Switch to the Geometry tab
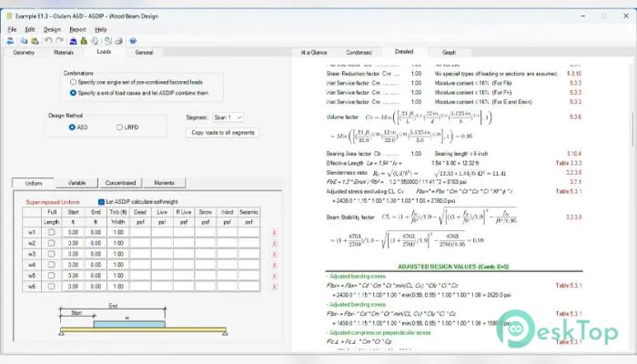637x364 pixels. (x=24, y=53)
